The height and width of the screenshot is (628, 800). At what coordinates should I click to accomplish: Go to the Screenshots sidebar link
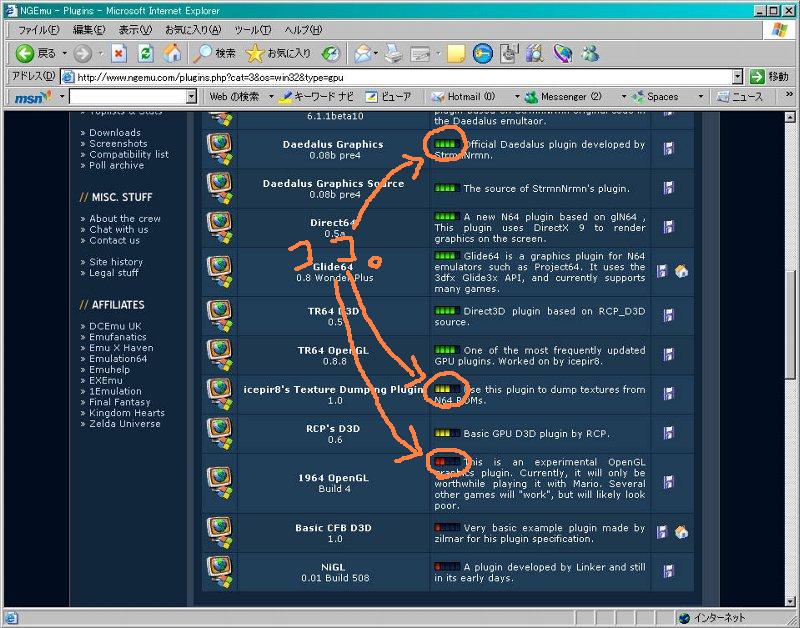[118, 143]
